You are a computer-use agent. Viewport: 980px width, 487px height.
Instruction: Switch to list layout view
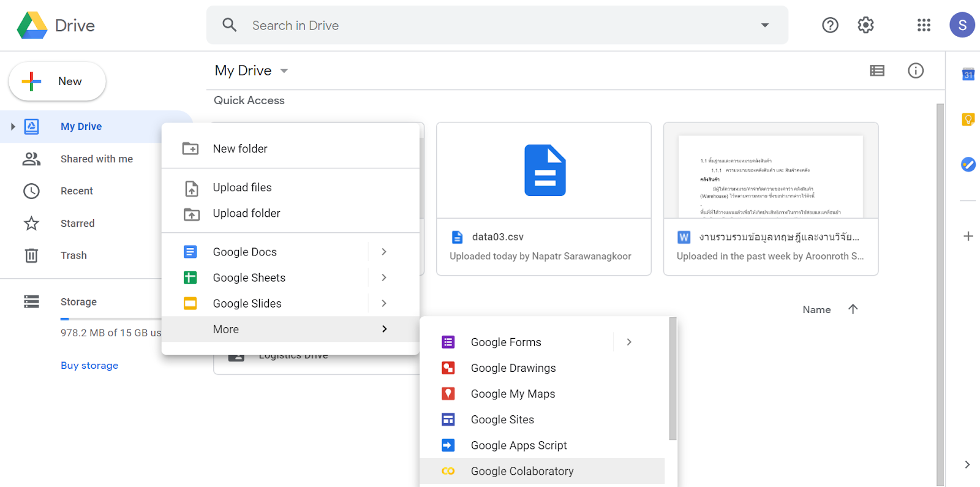[x=877, y=71]
